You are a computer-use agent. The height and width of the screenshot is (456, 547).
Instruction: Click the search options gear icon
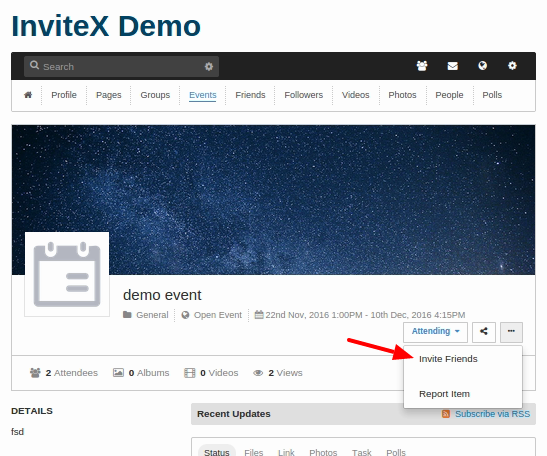pos(209,66)
